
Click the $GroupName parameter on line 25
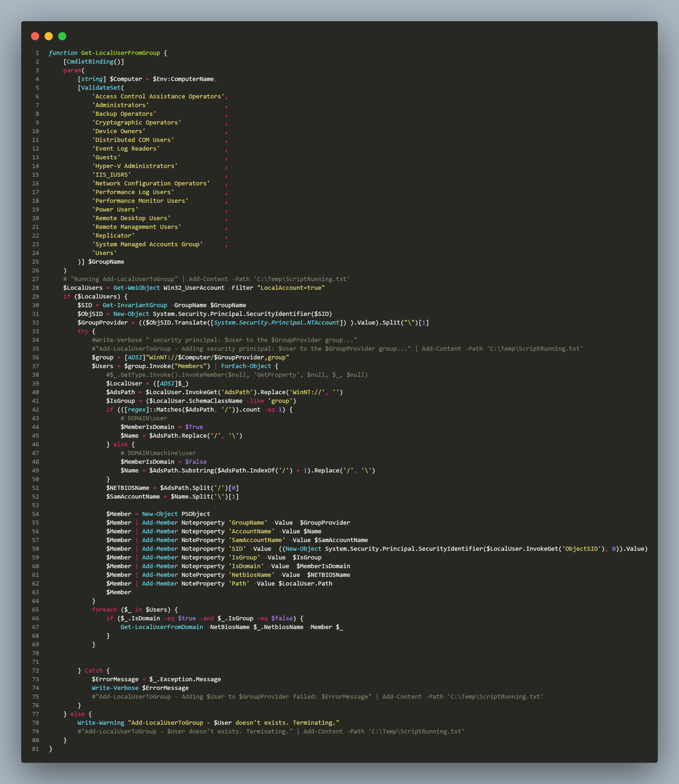tap(106, 262)
